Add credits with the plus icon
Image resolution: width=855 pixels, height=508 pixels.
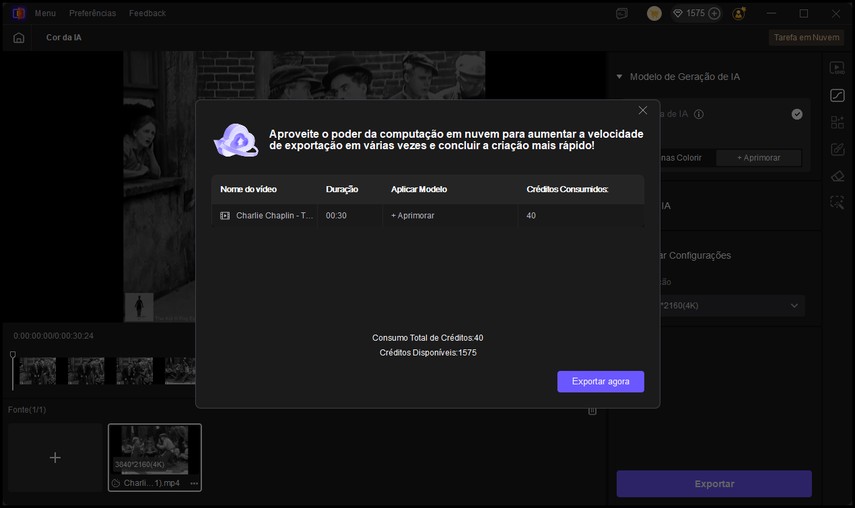click(714, 14)
